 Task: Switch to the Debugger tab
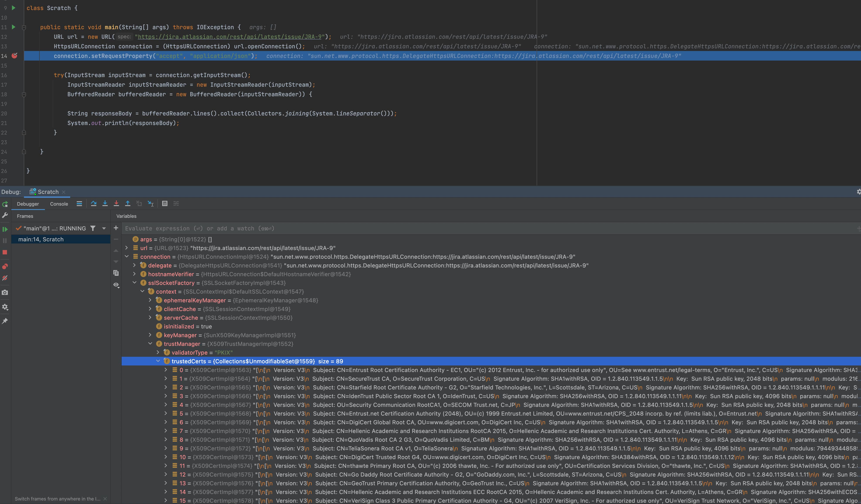pos(28,204)
